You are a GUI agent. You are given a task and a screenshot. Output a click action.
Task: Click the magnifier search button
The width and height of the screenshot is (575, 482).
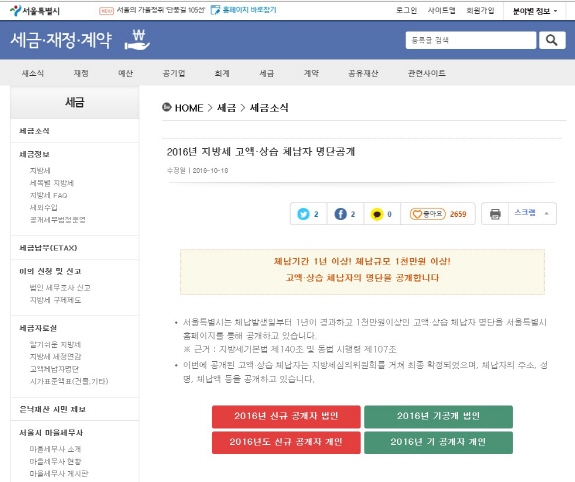tap(552, 40)
